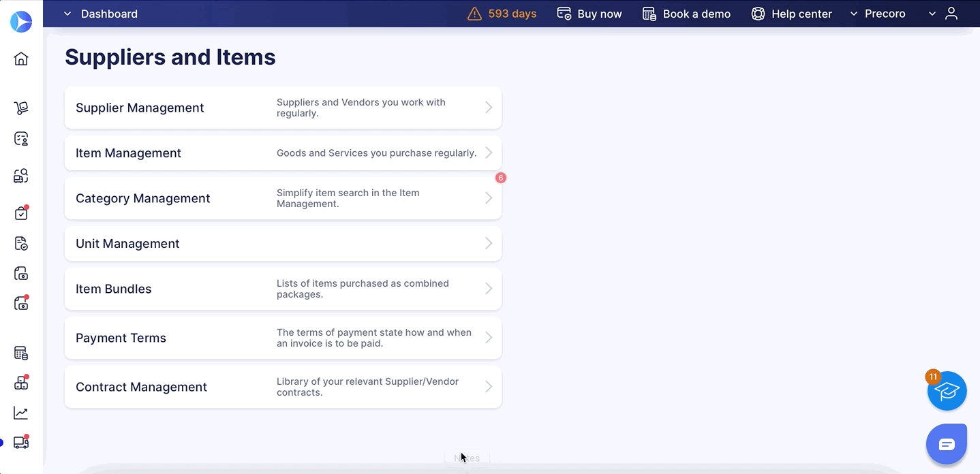Open the document with checkmark sidebar icon

[21, 243]
